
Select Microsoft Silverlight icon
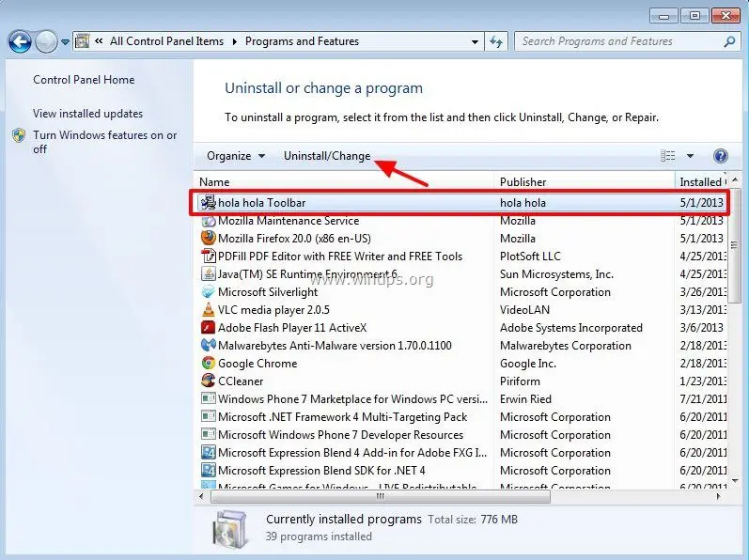point(209,291)
